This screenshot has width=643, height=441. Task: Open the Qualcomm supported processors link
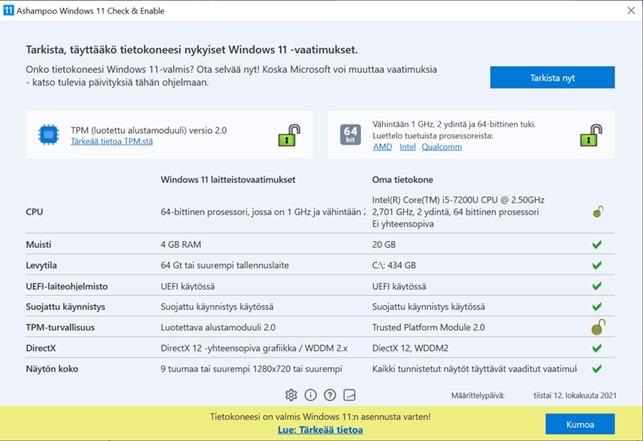coord(442,147)
